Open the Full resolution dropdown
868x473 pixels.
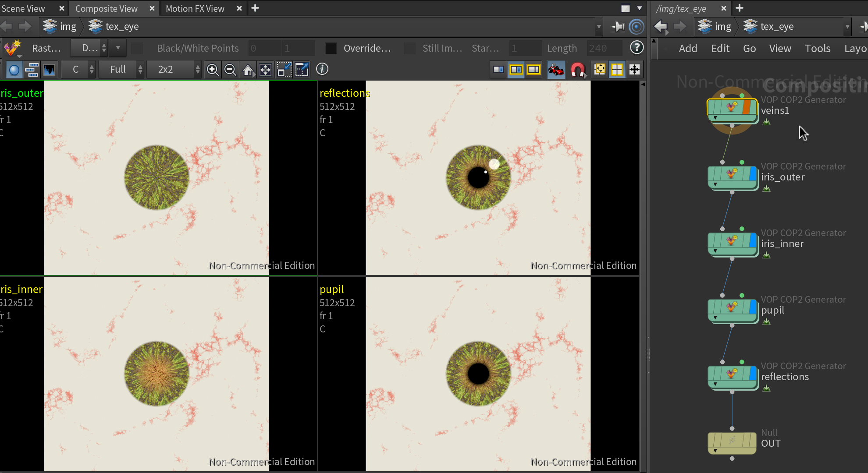click(121, 70)
